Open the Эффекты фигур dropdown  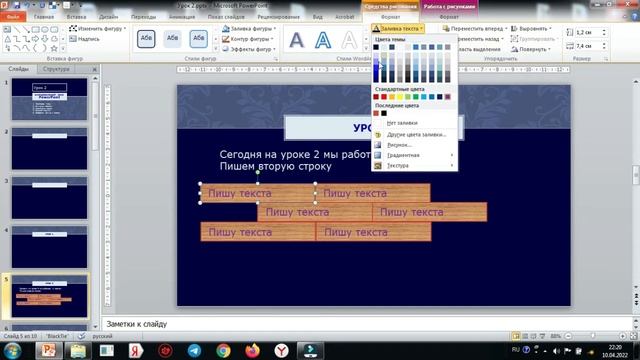pos(249,49)
